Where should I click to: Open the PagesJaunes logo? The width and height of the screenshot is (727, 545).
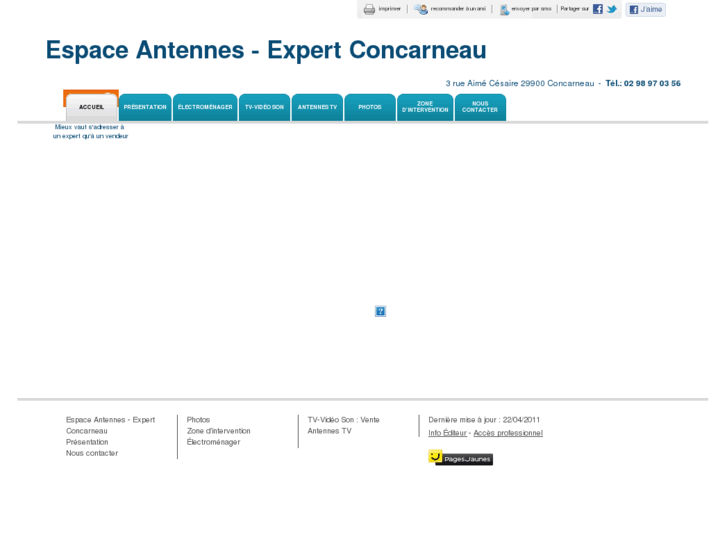pos(460,457)
